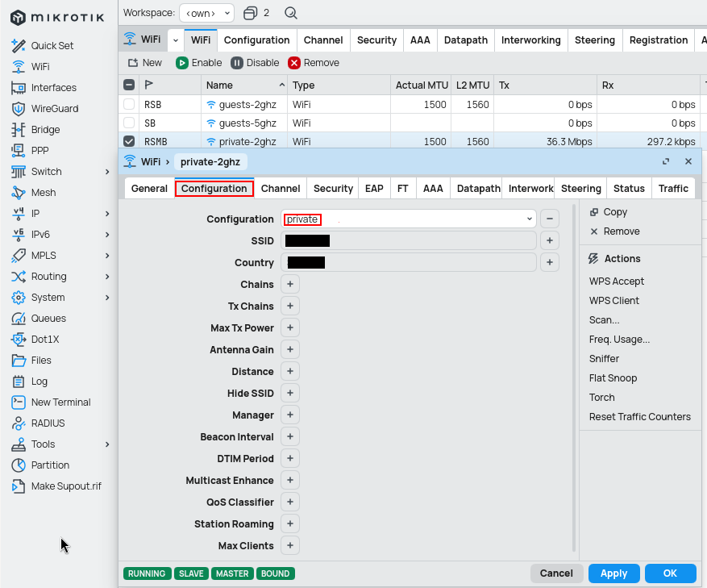Switch to the top Security tab

[376, 40]
